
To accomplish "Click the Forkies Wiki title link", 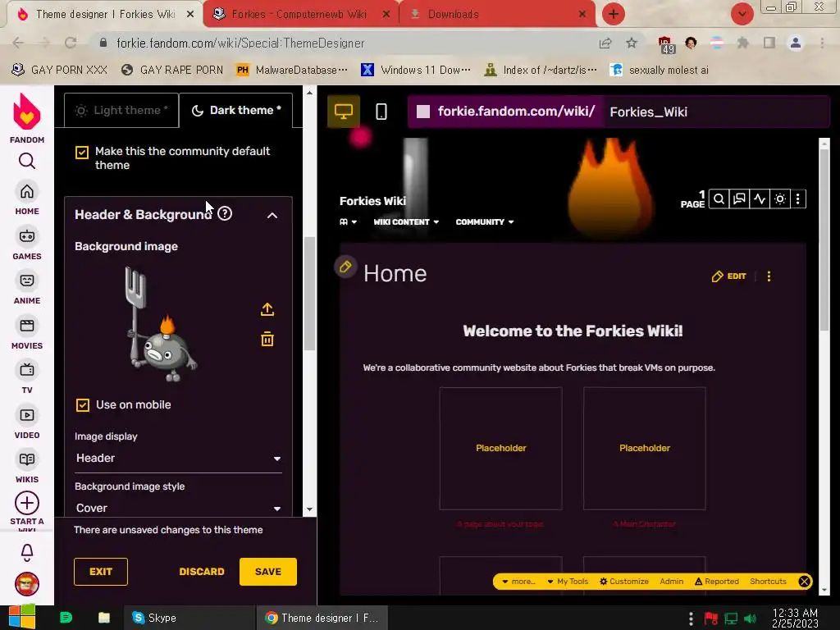I will coord(372,201).
